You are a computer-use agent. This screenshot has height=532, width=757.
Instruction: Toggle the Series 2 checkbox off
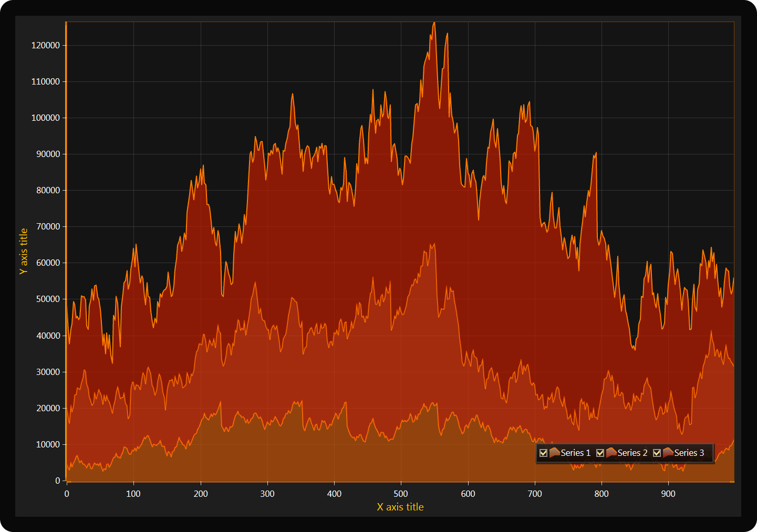[x=600, y=453]
